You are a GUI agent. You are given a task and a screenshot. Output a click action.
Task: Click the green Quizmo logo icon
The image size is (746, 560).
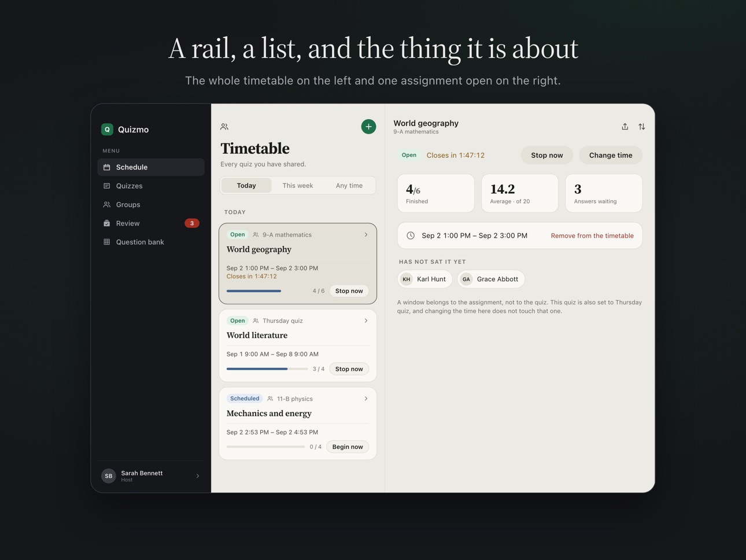click(107, 130)
